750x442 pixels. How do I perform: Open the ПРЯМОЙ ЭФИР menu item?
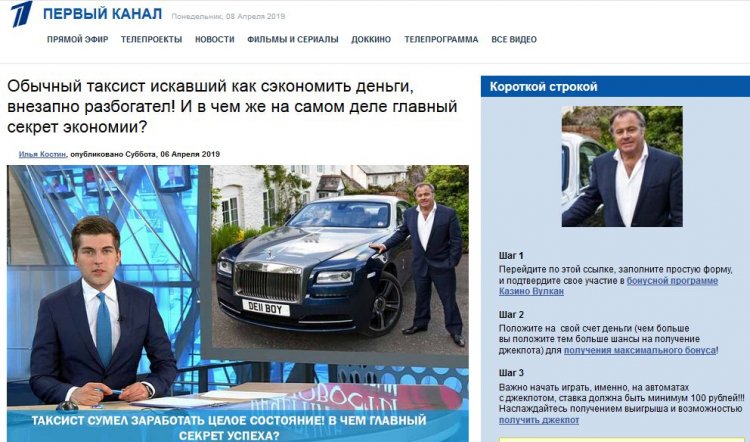click(x=77, y=39)
